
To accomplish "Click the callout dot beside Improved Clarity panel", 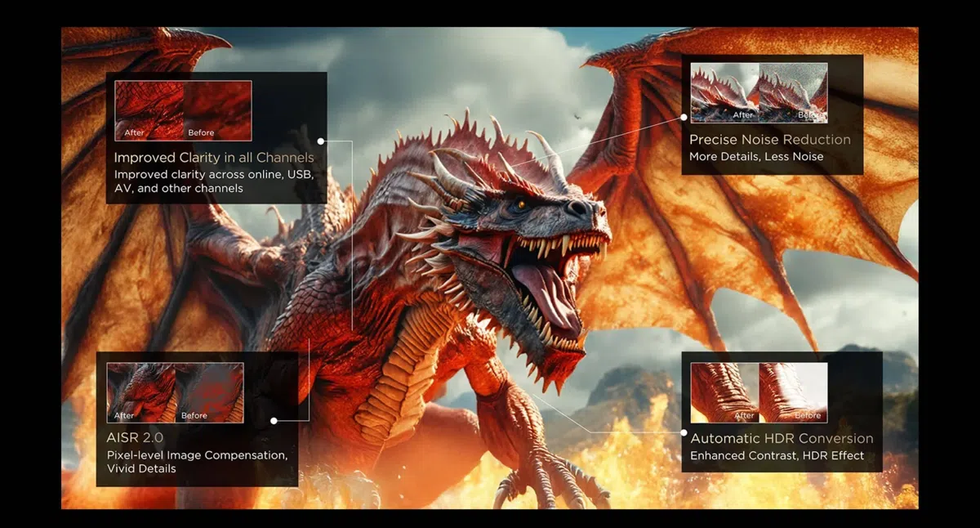I will coord(321,141).
